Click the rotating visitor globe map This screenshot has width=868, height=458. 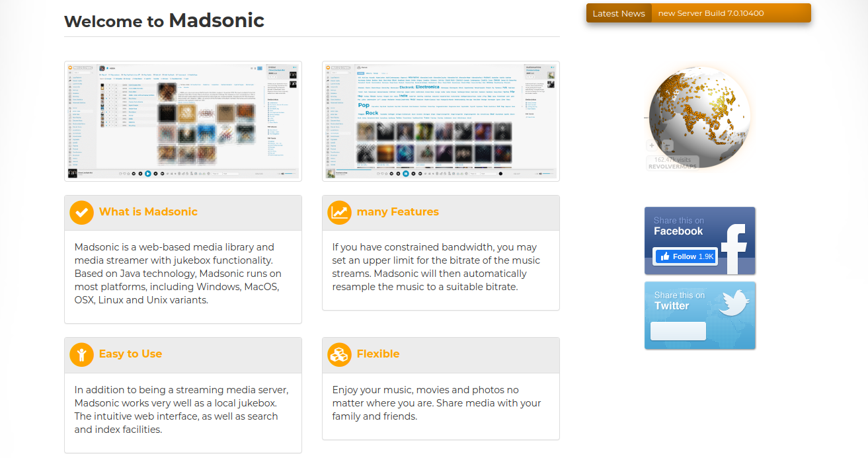tap(699, 118)
